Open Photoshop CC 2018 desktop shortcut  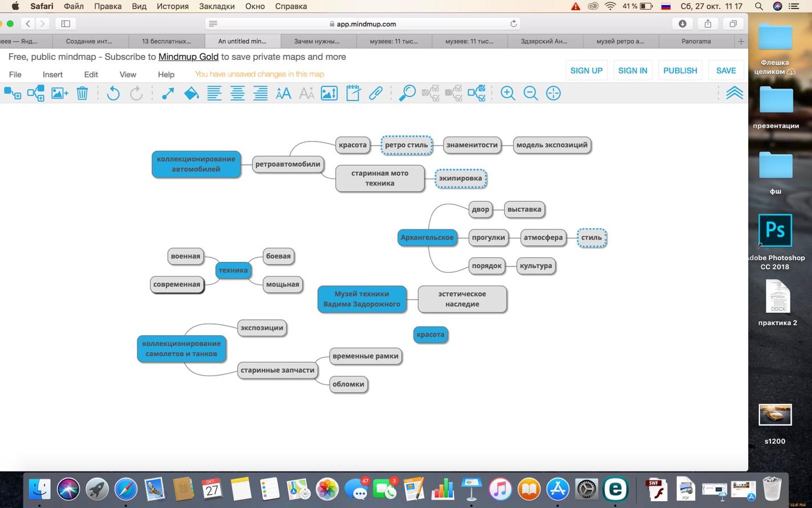tap(775, 230)
